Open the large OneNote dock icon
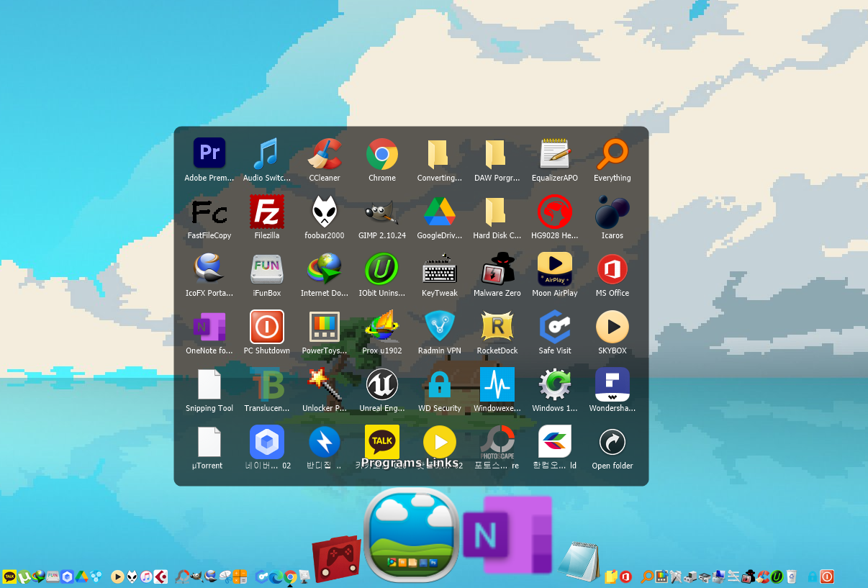The width and height of the screenshot is (868, 588). tap(507, 534)
